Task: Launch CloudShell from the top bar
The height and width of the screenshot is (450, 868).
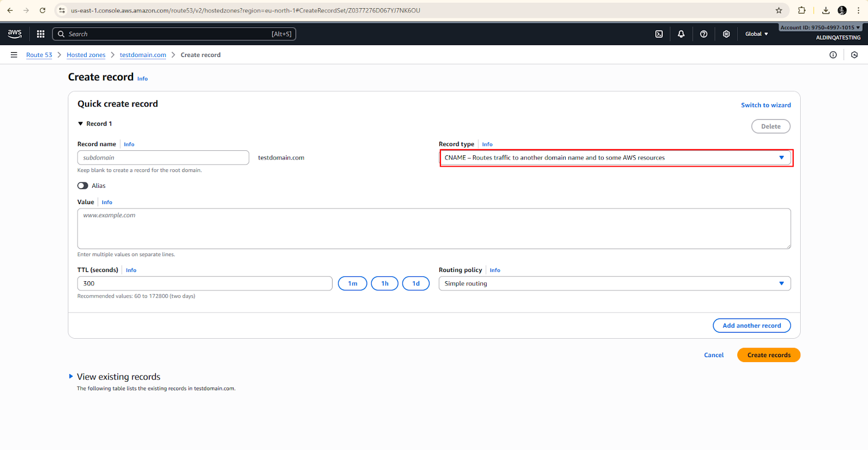Action: [659, 34]
